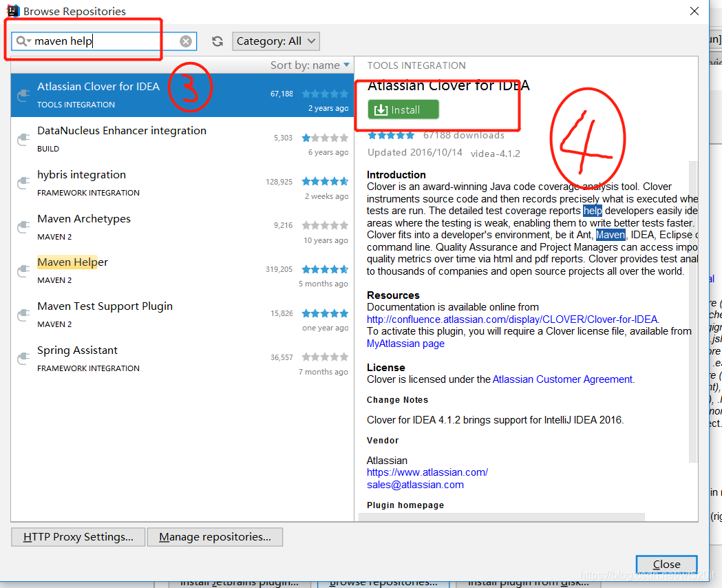This screenshot has height=588, width=722.
Task: Click the description panel vertical scrollbar
Action: tap(693, 311)
